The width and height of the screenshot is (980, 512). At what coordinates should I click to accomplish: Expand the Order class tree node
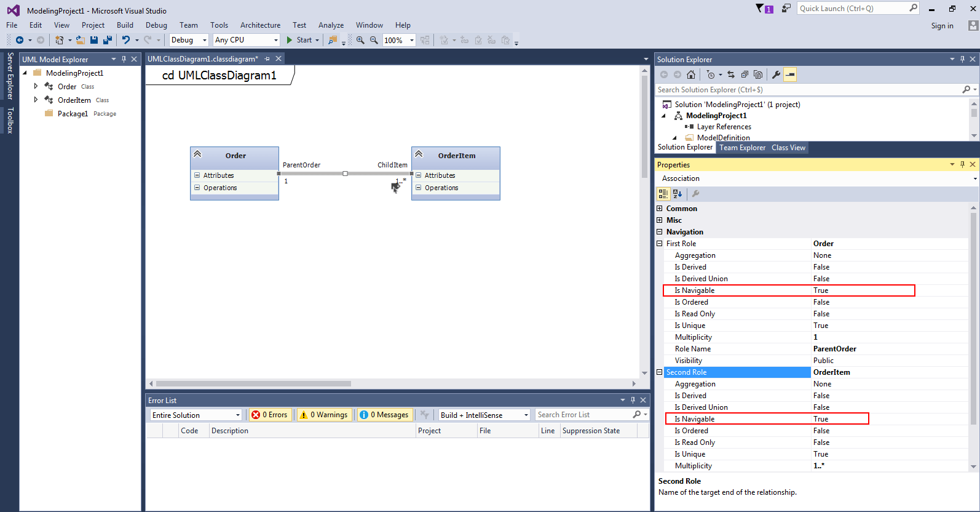[36, 86]
